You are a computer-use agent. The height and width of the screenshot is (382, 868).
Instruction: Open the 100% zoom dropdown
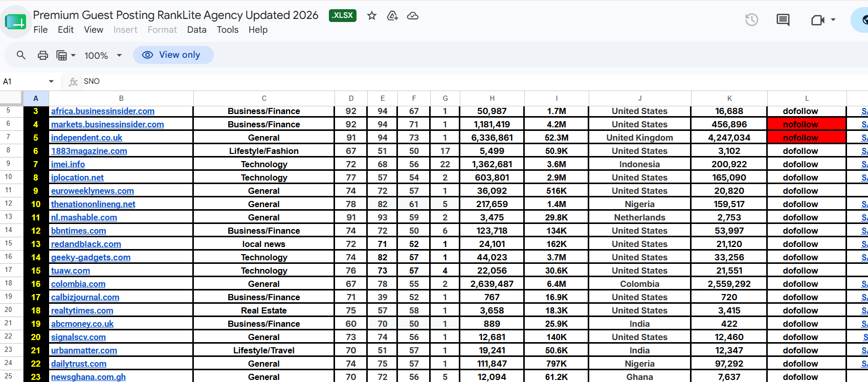coord(103,55)
